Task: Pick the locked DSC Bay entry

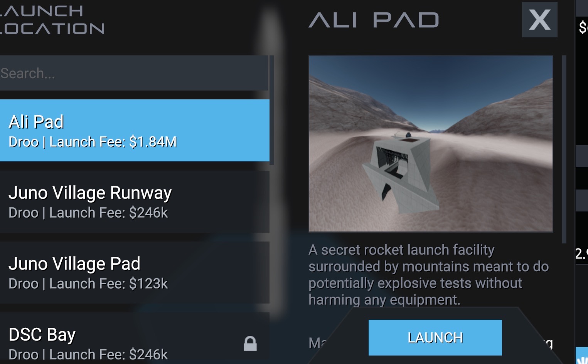Action: pyautogui.click(x=135, y=339)
